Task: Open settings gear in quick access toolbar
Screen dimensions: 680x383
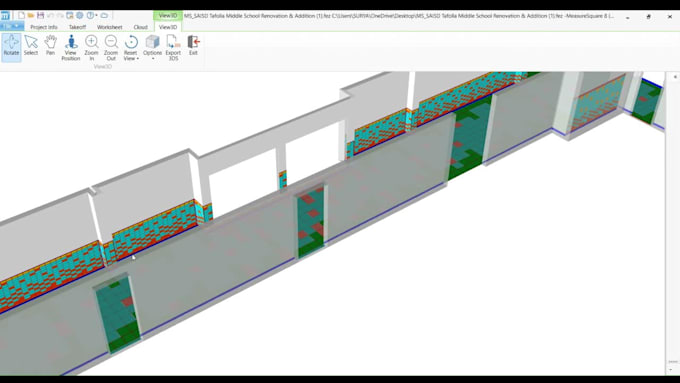Action: click(80, 16)
